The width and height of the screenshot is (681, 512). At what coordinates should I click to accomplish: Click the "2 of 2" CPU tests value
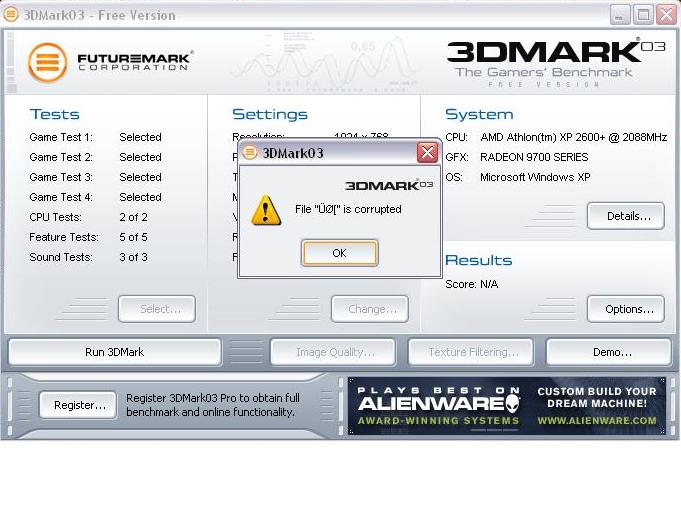[133, 217]
